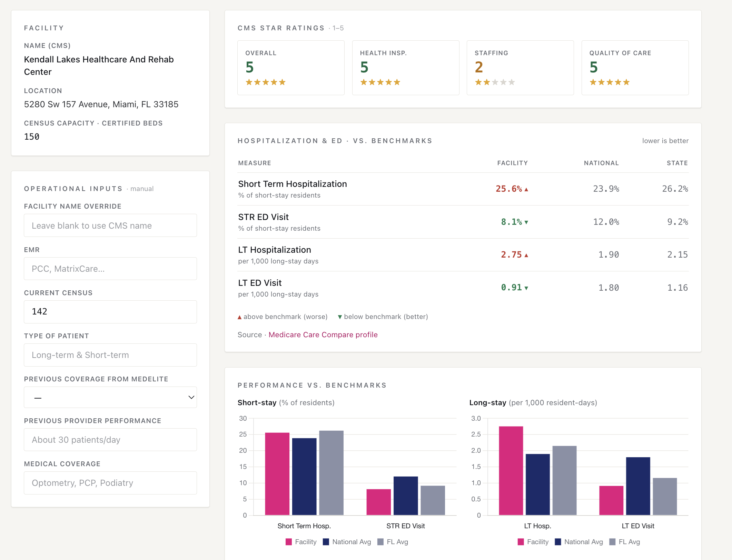Click the red up arrow beside 25.6%
Viewport: 732px width, 560px height.
pyautogui.click(x=526, y=189)
